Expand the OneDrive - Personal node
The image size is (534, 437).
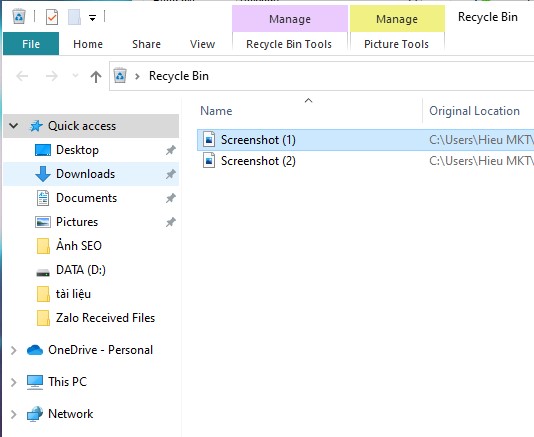point(14,350)
